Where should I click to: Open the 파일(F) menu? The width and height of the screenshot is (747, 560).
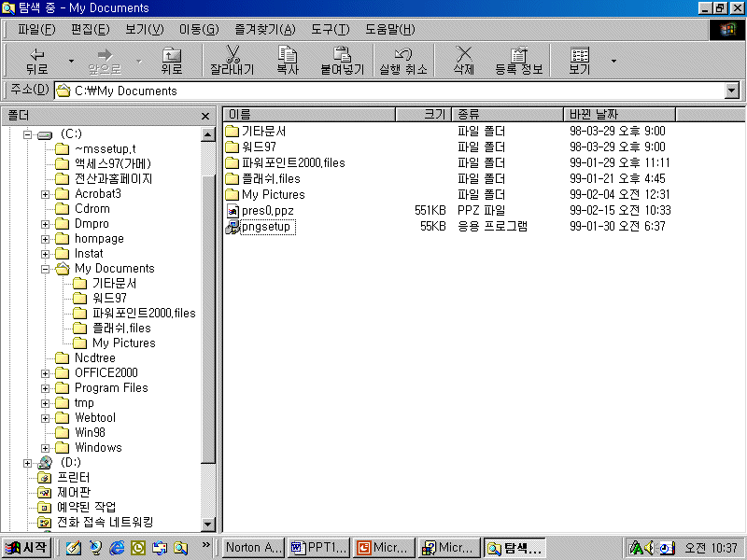(x=36, y=30)
